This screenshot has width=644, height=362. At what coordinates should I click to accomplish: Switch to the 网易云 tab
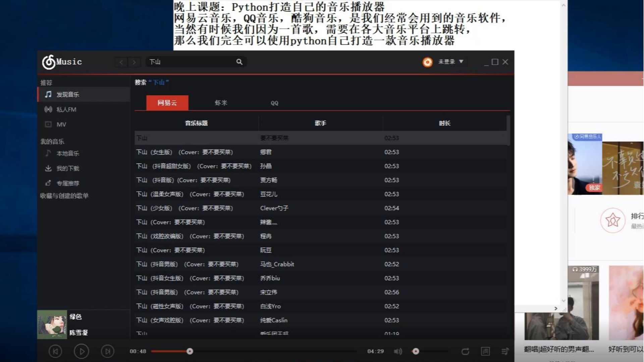167,103
